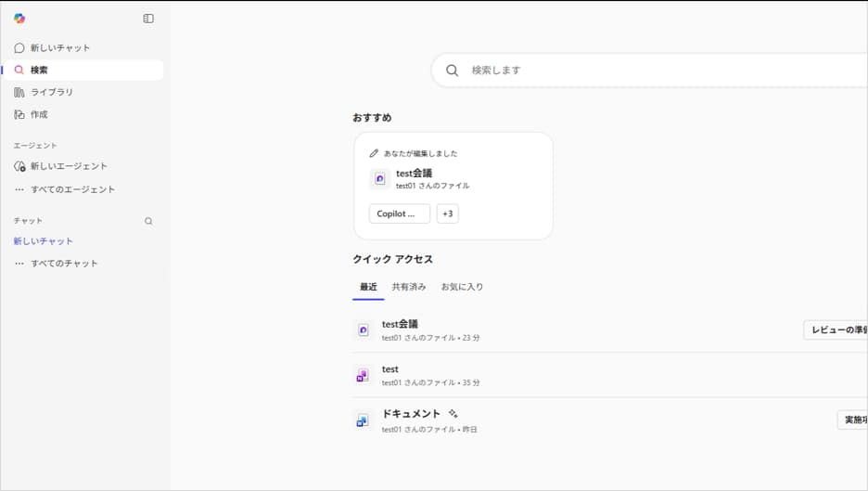Open the 作成 create page
This screenshot has width=868, height=491.
pyautogui.click(x=39, y=114)
